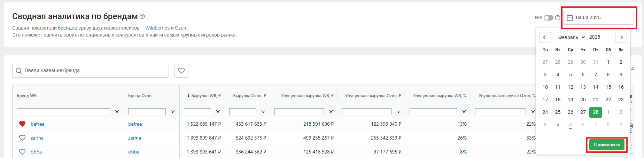Open the Февраль month dropdown
Image resolution: width=644 pixels, height=158 pixels.
tap(572, 37)
